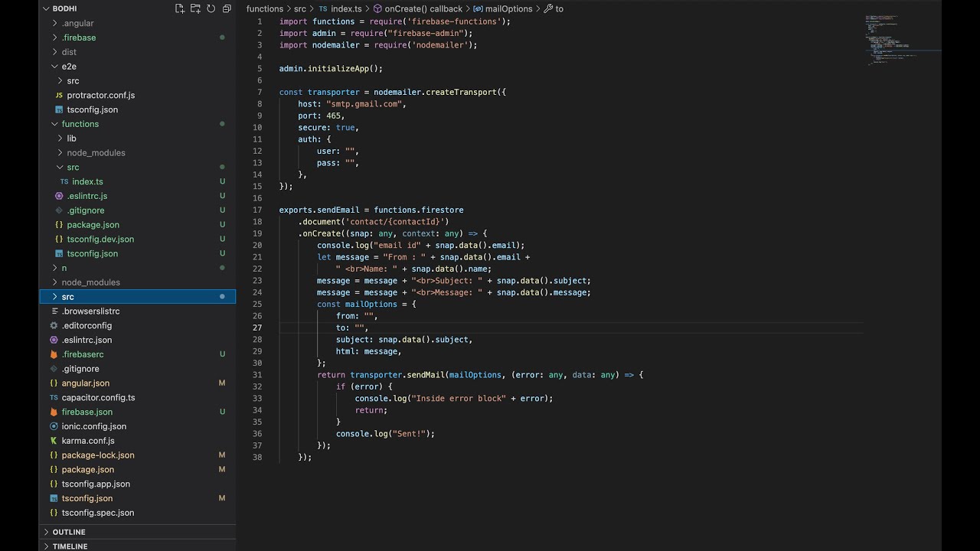Open karma.conf.js file
Screen dimensions: 980x551
pos(88,441)
